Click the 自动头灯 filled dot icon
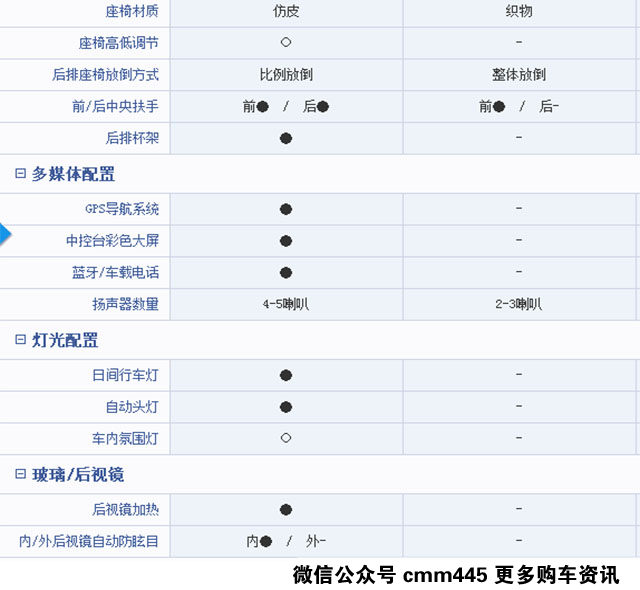The image size is (640, 590). pyautogui.click(x=286, y=407)
